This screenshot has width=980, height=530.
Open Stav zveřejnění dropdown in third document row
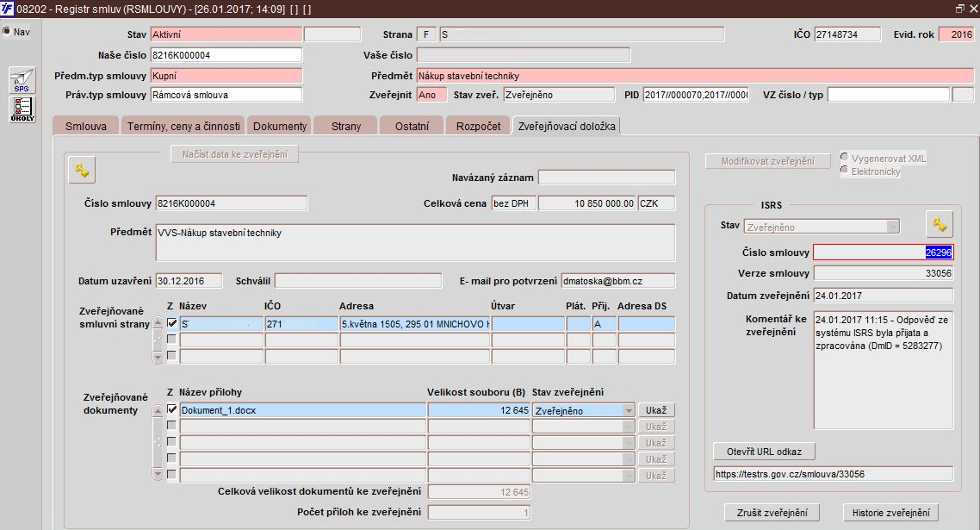(628, 443)
